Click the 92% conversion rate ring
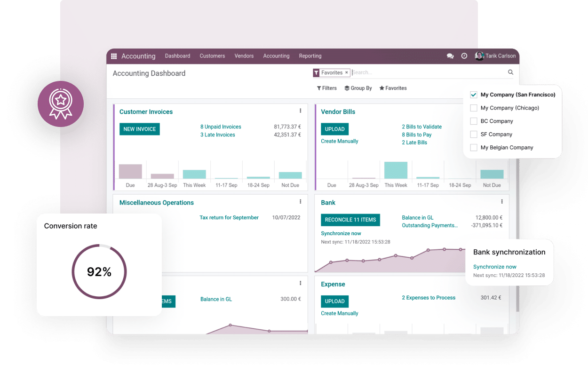This screenshot has width=588, height=365. pyautogui.click(x=99, y=271)
